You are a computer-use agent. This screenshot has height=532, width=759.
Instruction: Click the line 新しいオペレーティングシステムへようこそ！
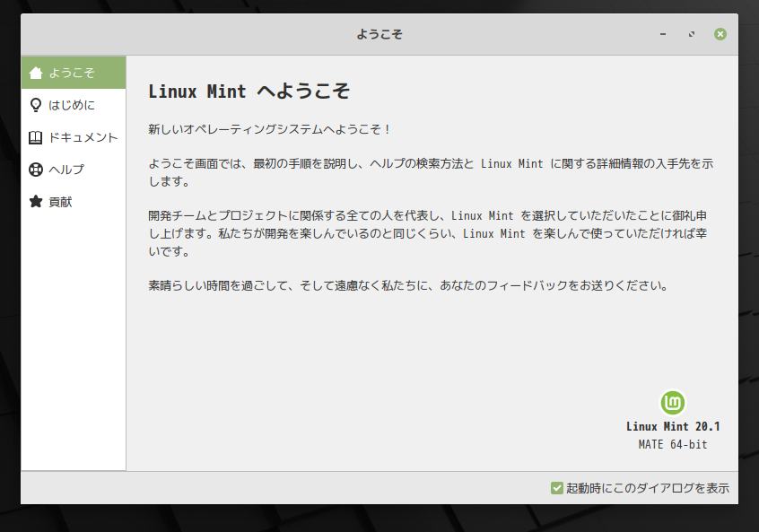coord(269,129)
